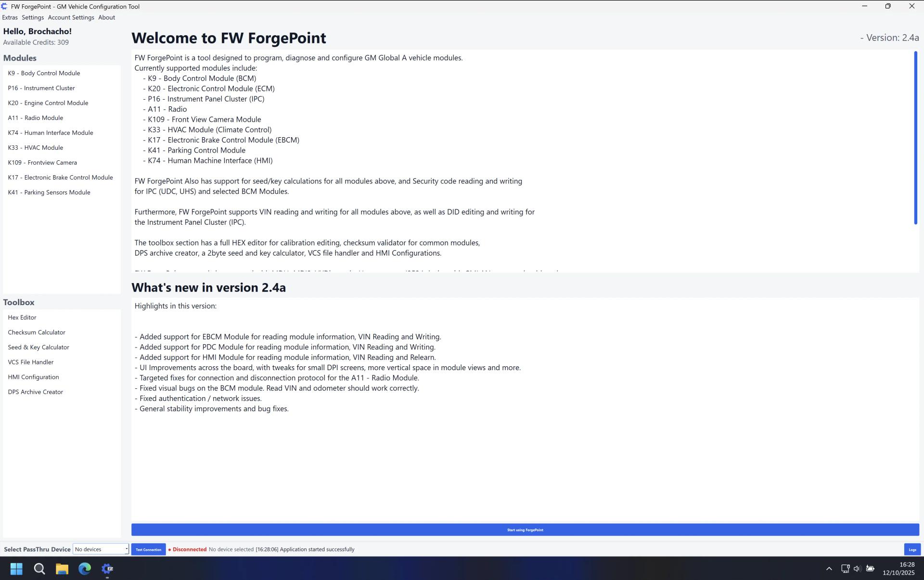Screen dimensions: 924x580
Task: Click Available Credits: 309 text
Action: pos(36,42)
